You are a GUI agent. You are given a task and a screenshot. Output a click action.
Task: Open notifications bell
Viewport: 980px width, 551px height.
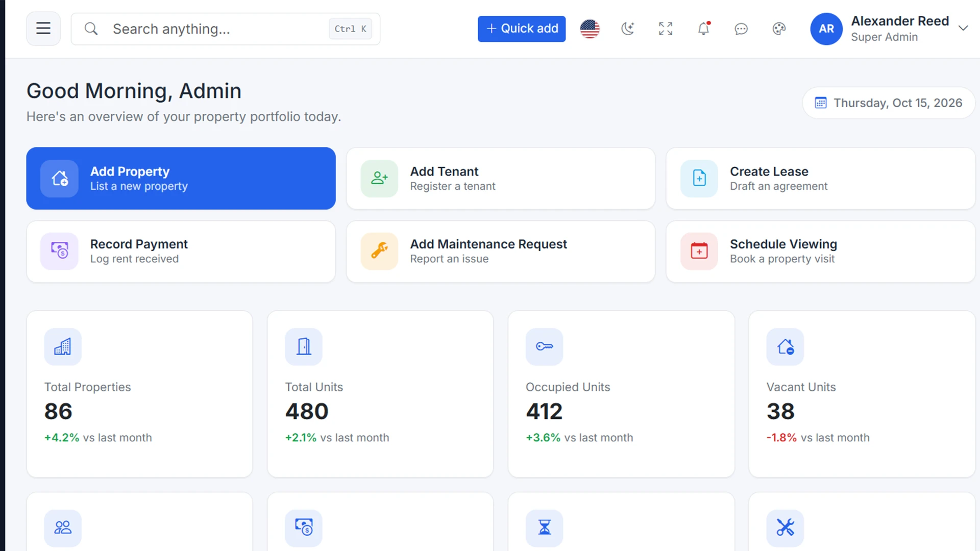coord(703,29)
